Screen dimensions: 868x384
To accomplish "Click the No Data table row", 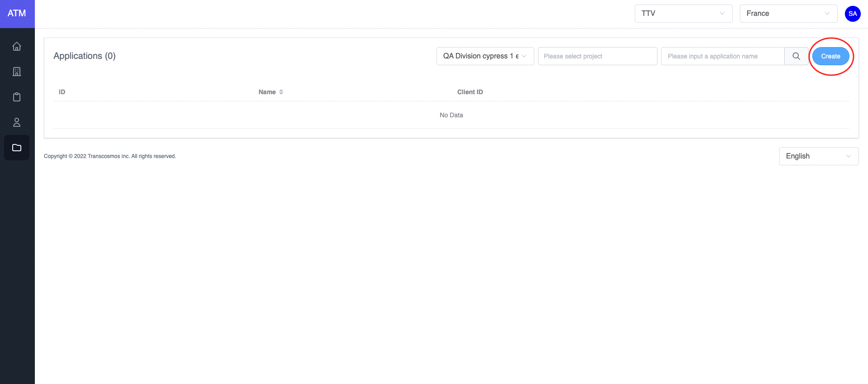I will pos(451,115).
